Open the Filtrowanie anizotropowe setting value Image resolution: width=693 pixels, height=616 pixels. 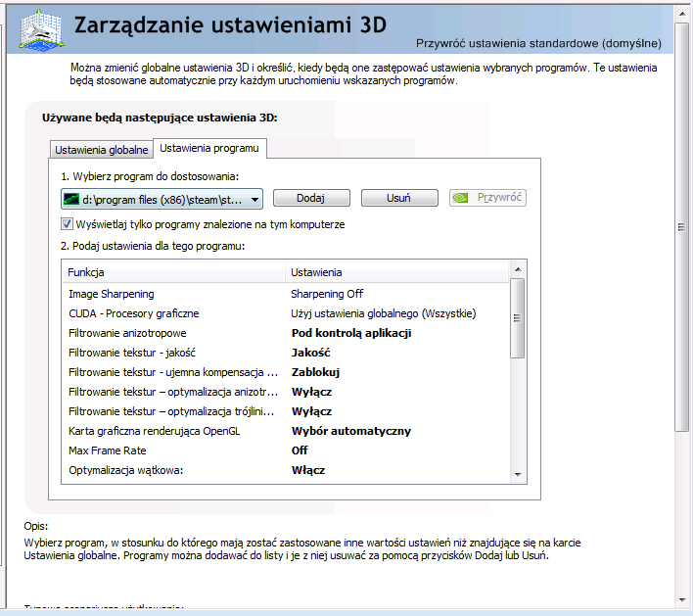pyautogui.click(x=350, y=333)
